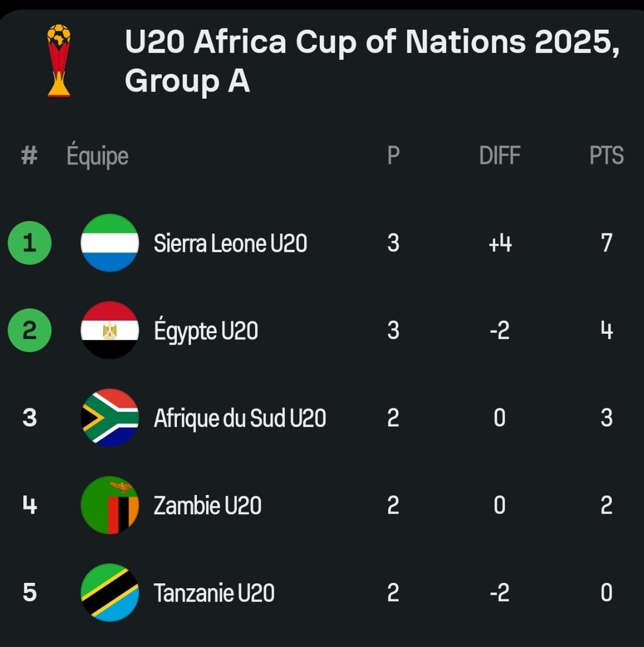Open Sierra Leone U20 team page

pos(230,243)
